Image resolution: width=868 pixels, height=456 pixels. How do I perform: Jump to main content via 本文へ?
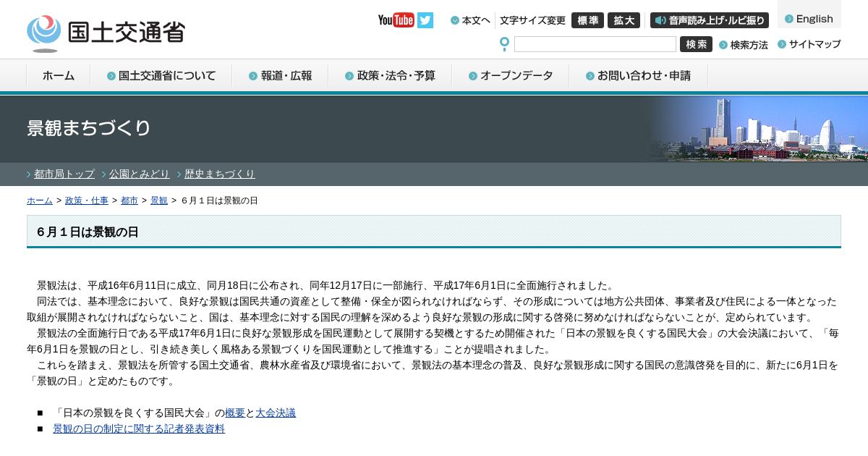coord(471,20)
